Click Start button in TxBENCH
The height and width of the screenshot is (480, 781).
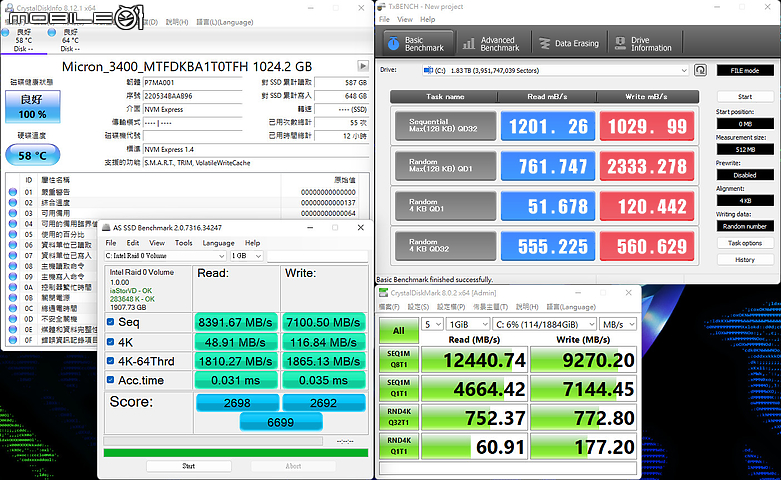tap(745, 97)
